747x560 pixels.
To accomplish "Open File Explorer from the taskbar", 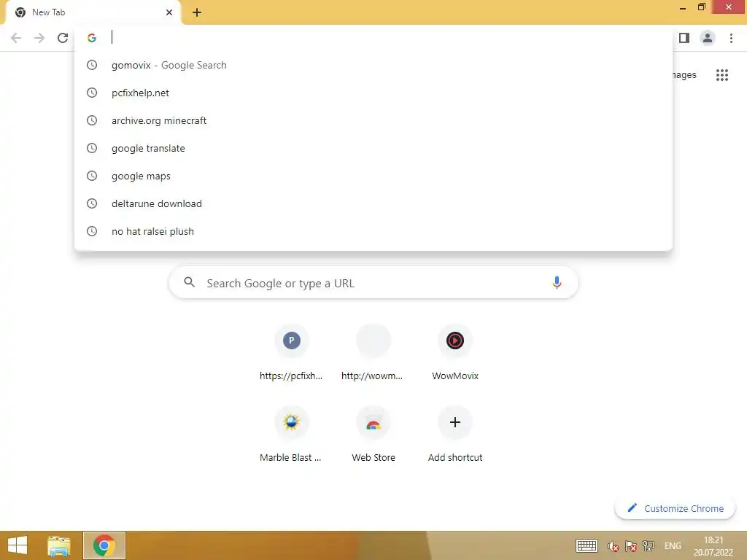I will coord(59,545).
